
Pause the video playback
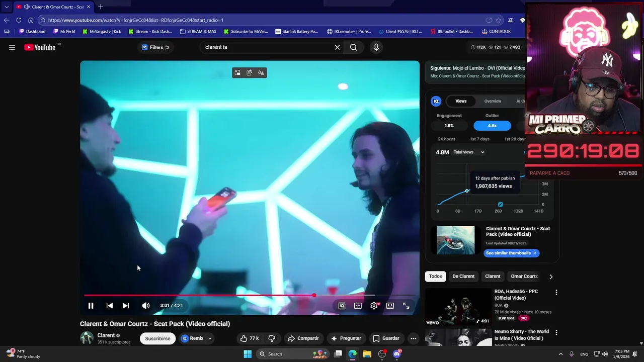pos(91,305)
